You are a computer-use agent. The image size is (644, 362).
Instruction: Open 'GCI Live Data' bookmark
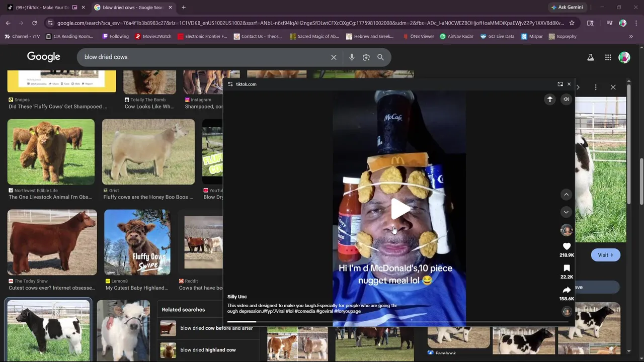click(497, 36)
